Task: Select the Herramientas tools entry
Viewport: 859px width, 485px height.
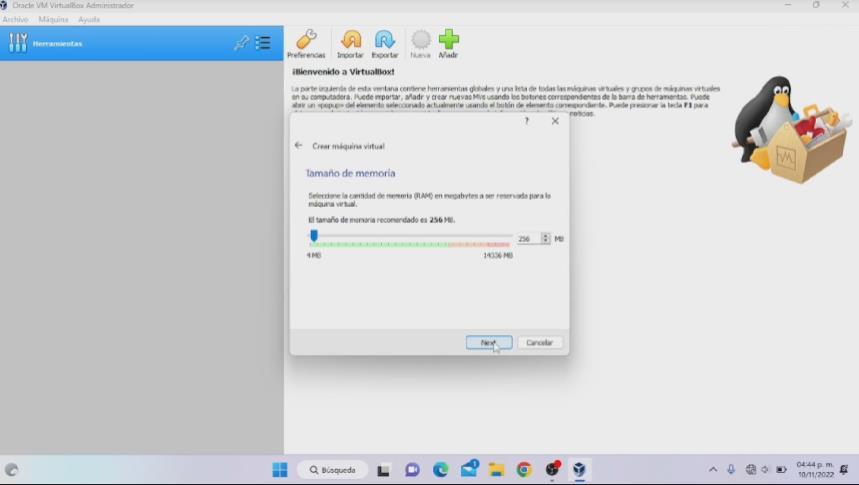Action: pyautogui.click(x=141, y=43)
